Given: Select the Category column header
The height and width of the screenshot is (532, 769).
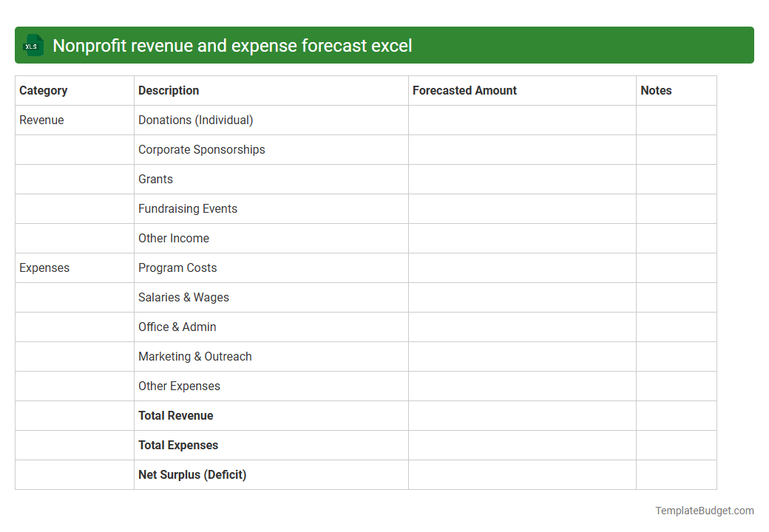Looking at the screenshot, I should click(44, 90).
